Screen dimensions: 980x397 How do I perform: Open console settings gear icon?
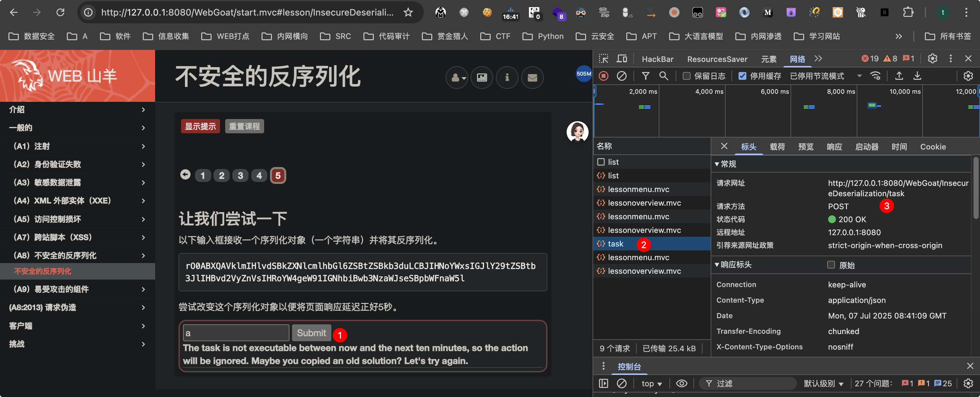(968, 383)
